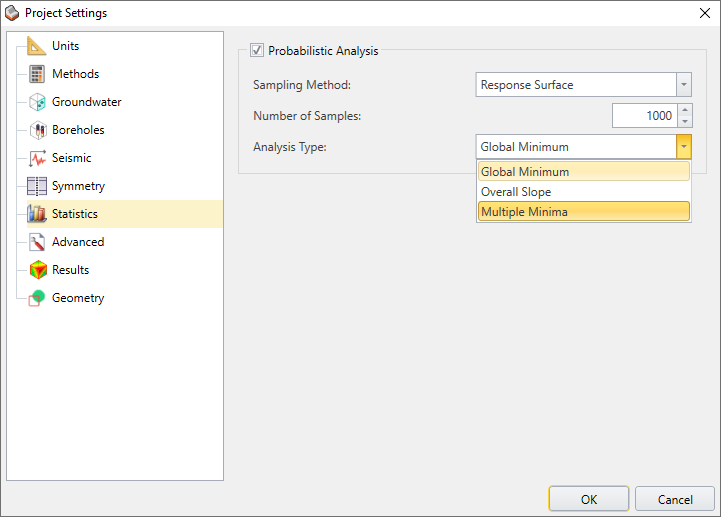Image resolution: width=721 pixels, height=517 pixels.
Task: Collapse the Analysis Type dropdown arrow
Action: pos(684,147)
